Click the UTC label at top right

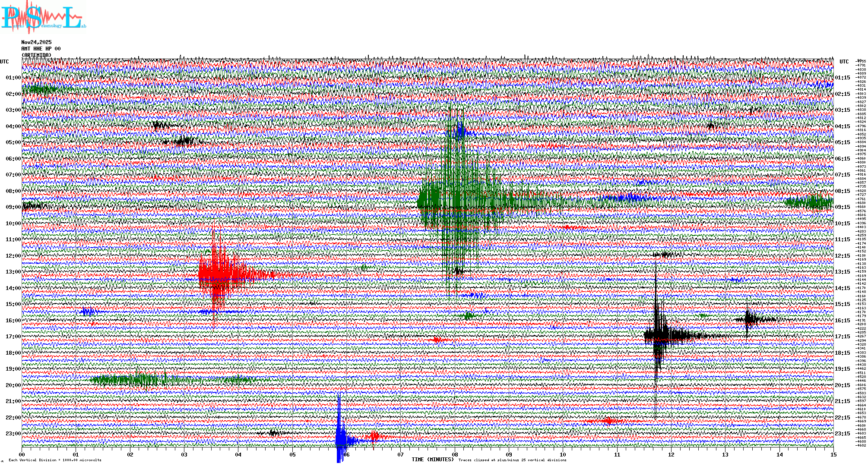844,62
